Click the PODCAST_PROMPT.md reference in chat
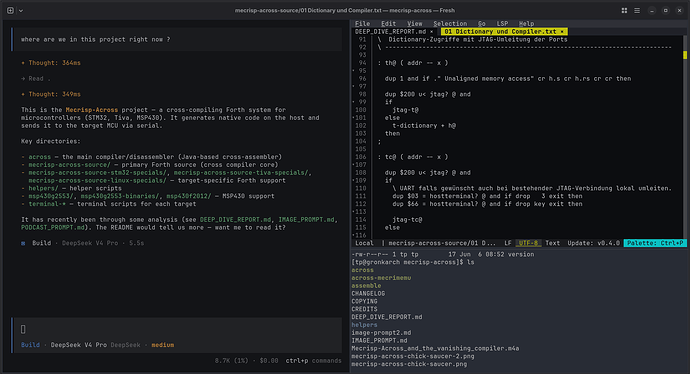This screenshot has height=374, width=690. [x=52, y=227]
